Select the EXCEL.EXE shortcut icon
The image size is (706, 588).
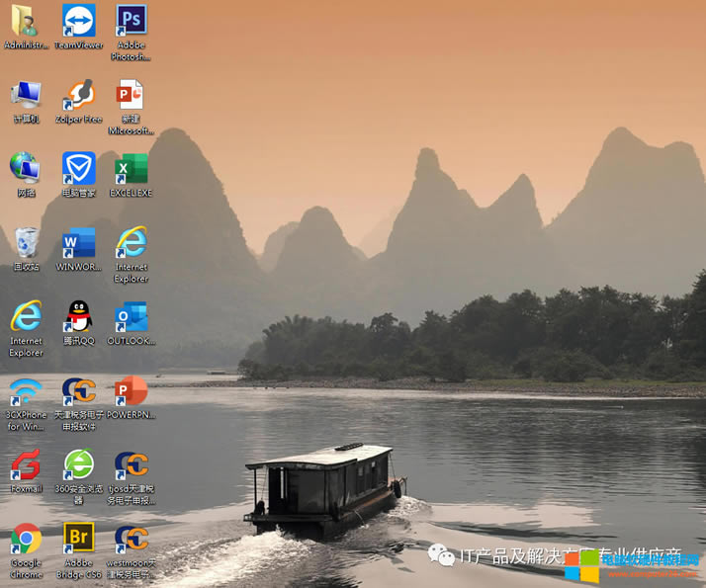coord(132,168)
